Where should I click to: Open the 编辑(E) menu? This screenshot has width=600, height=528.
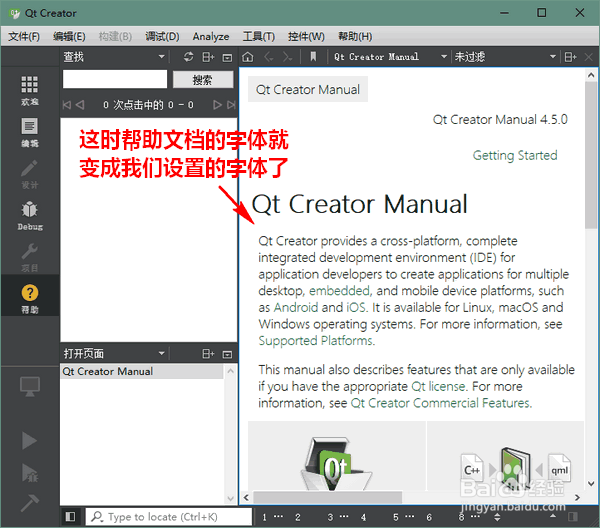pyautogui.click(x=69, y=36)
